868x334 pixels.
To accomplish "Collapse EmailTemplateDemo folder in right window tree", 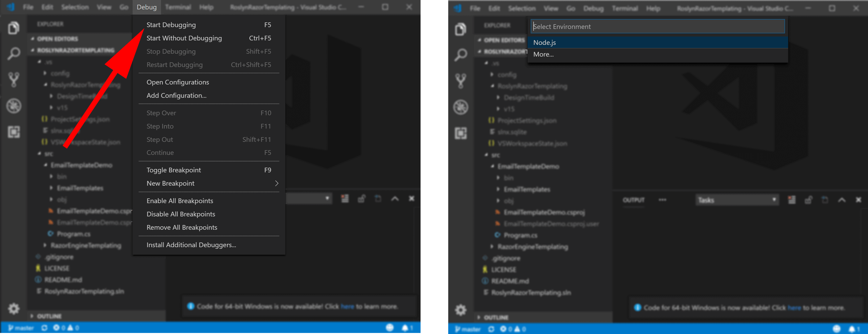I will pos(528,167).
